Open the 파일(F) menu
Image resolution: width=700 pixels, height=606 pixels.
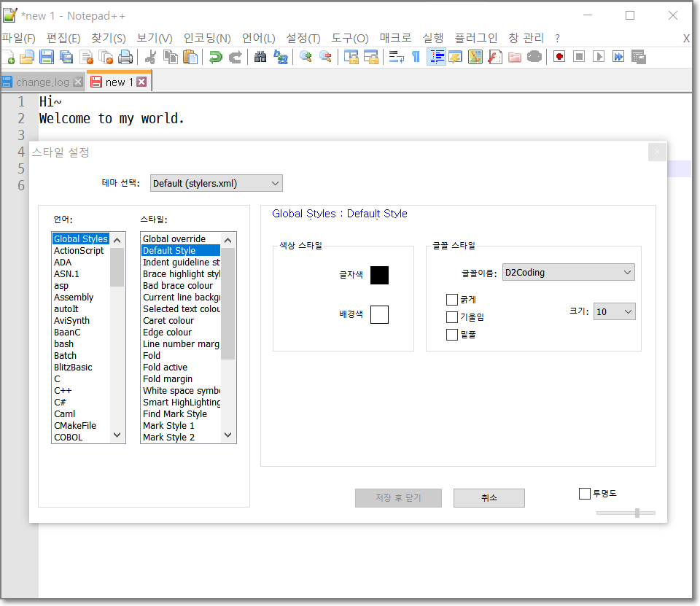click(18, 39)
